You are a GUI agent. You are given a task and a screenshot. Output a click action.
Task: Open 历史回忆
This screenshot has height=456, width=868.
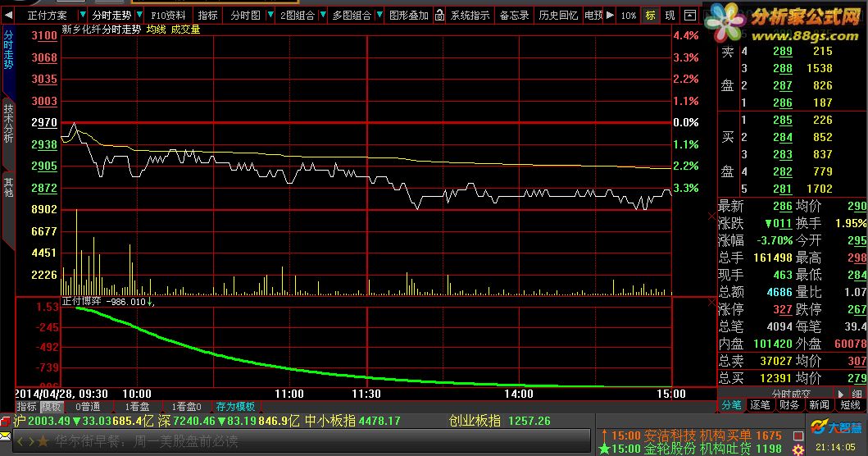[558, 15]
